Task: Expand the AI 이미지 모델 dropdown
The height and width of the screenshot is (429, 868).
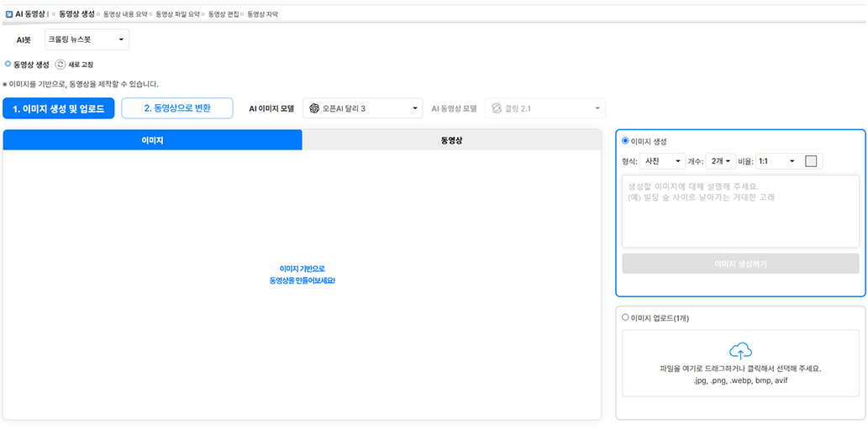Action: coord(362,108)
